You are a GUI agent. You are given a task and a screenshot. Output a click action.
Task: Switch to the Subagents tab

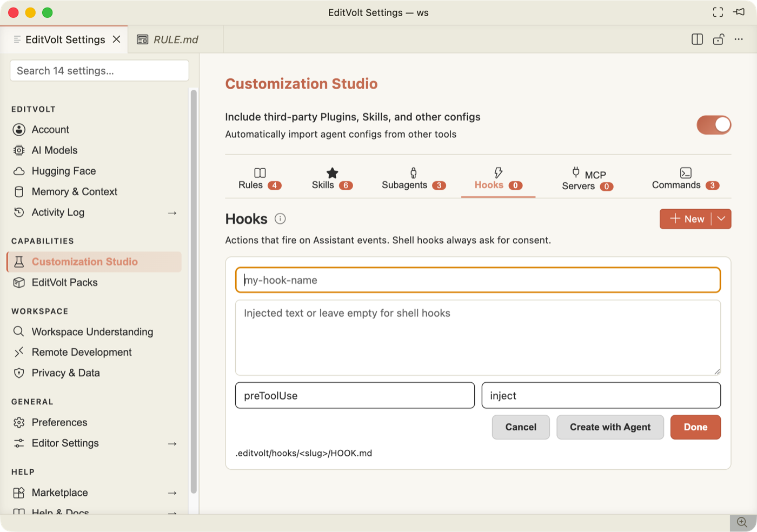[414, 179]
